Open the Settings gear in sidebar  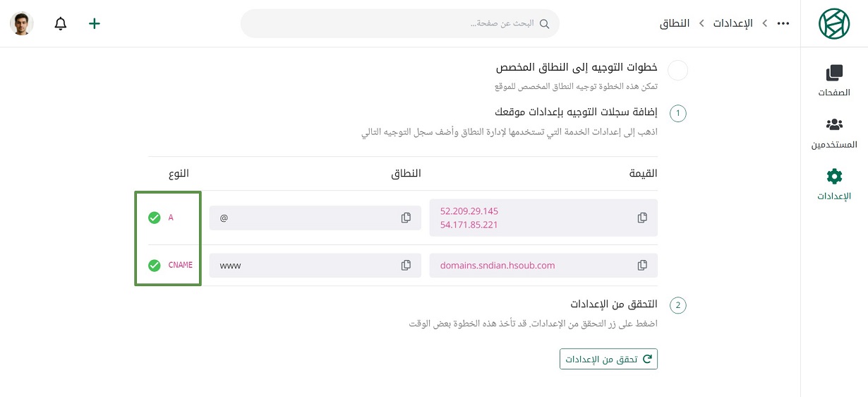(834, 184)
